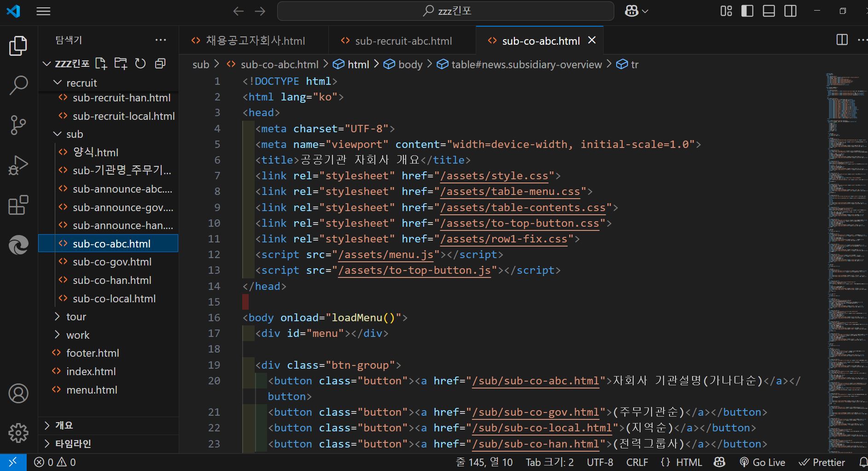This screenshot has height=471, width=868.
Task: Toggle the bottom panel visibility
Action: (x=769, y=11)
